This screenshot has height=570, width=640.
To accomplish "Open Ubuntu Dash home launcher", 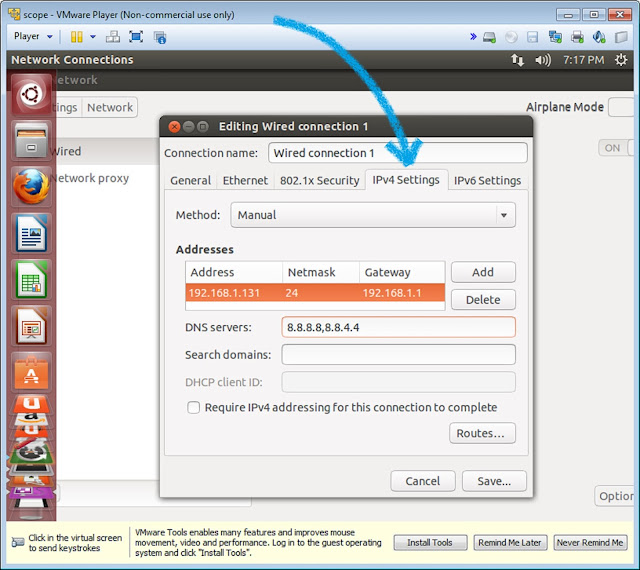I will point(31,94).
